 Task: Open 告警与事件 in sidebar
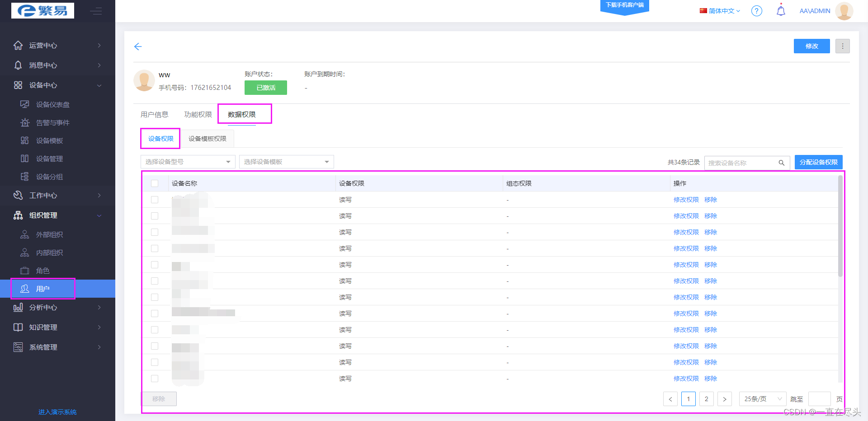pyautogui.click(x=53, y=122)
